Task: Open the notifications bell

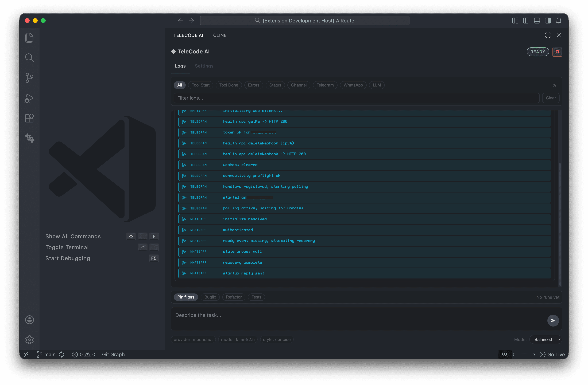Action: coord(559,21)
